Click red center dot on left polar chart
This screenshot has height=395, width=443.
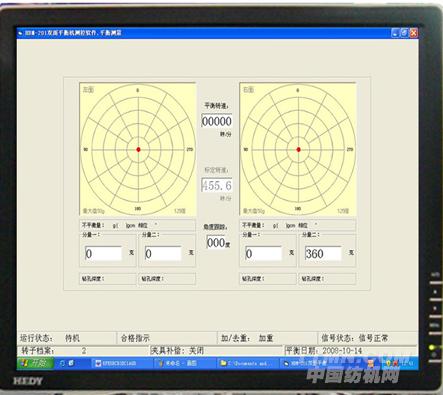click(x=138, y=149)
